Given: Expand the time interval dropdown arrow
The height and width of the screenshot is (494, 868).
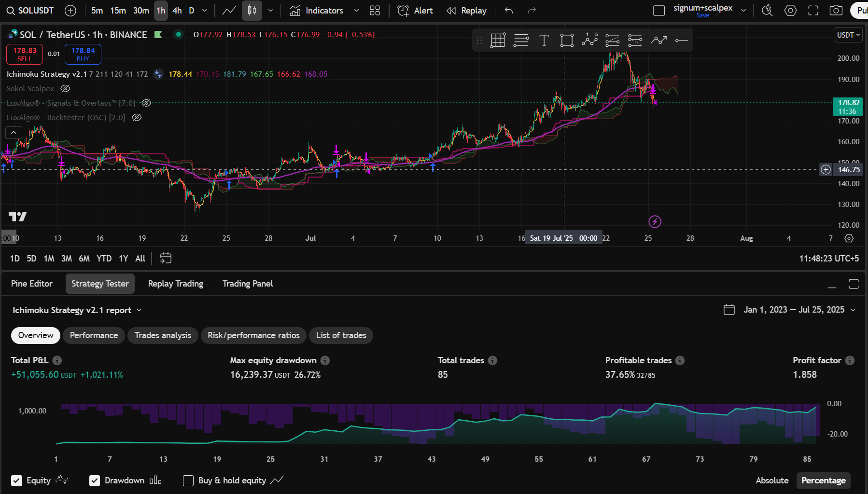Looking at the screenshot, I should point(205,11).
